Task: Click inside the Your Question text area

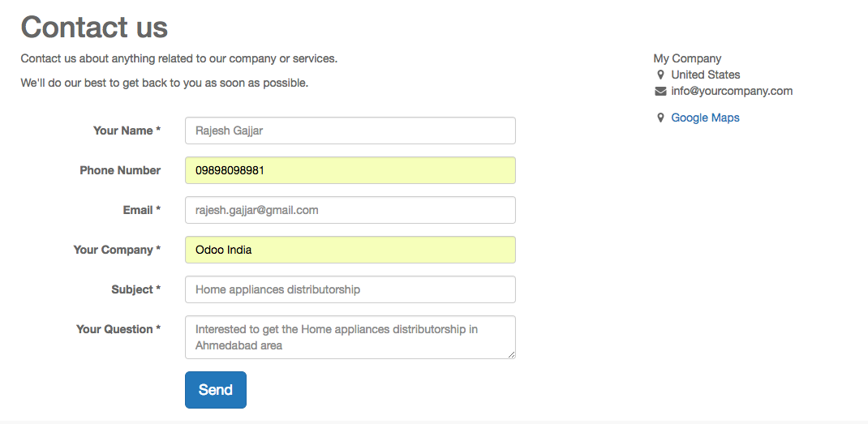Action: pyautogui.click(x=350, y=336)
